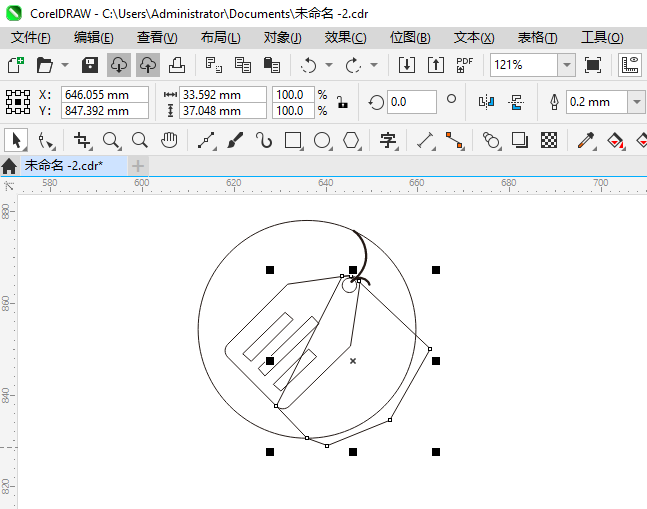Select the Drop Shadow tool

pos(520,140)
